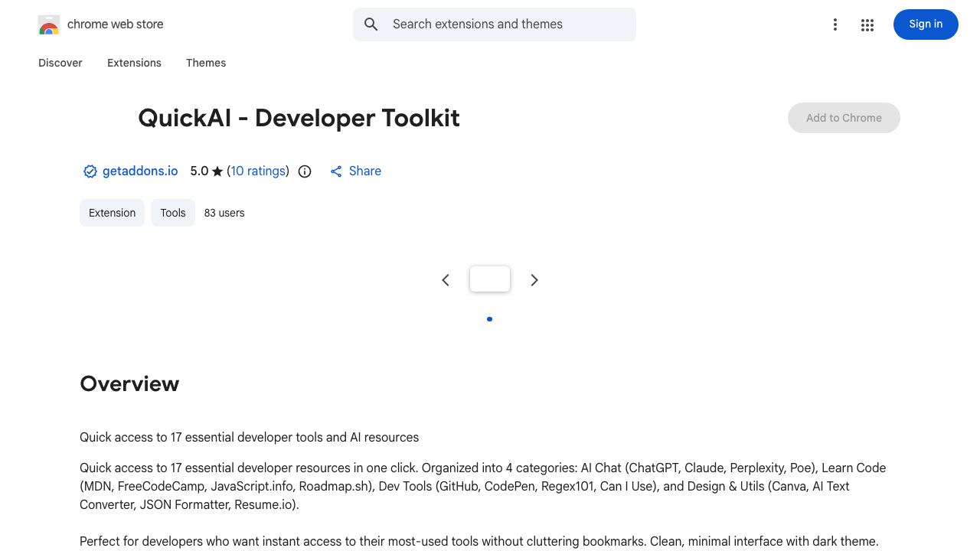Focus the Search extensions and themes field
The height and width of the screenshot is (551, 980).
tap(495, 24)
